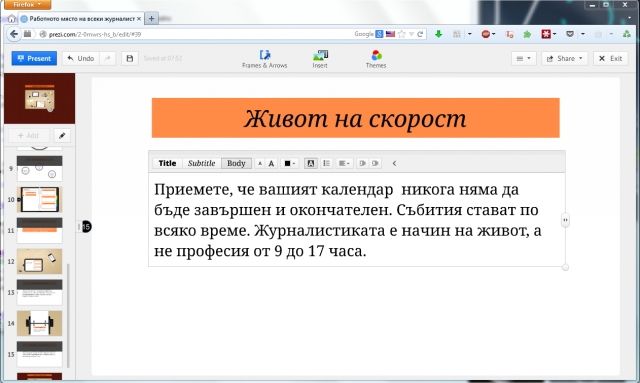This screenshot has height=383, width=640.
Task: Save the prezi with disk icon
Action: click(x=129, y=58)
